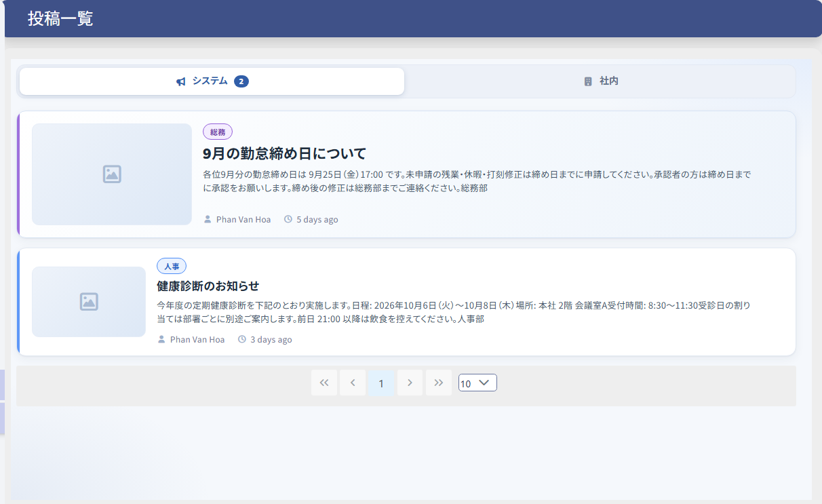Click Phan Van Hoa on 健康診断 post

197,339
